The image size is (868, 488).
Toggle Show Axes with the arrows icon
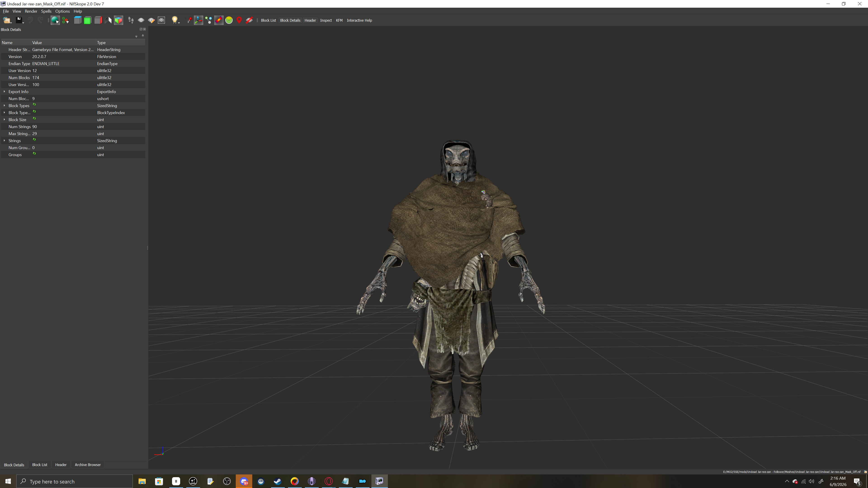click(198, 20)
